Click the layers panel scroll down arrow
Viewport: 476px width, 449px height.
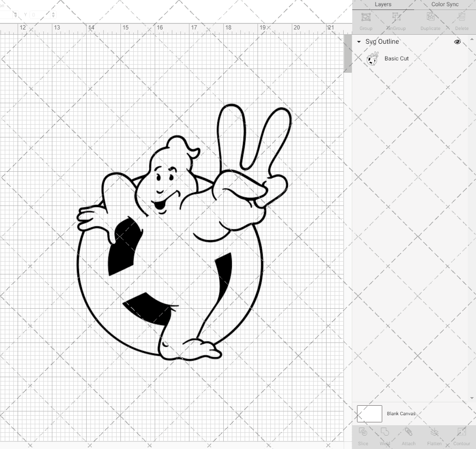(471, 398)
